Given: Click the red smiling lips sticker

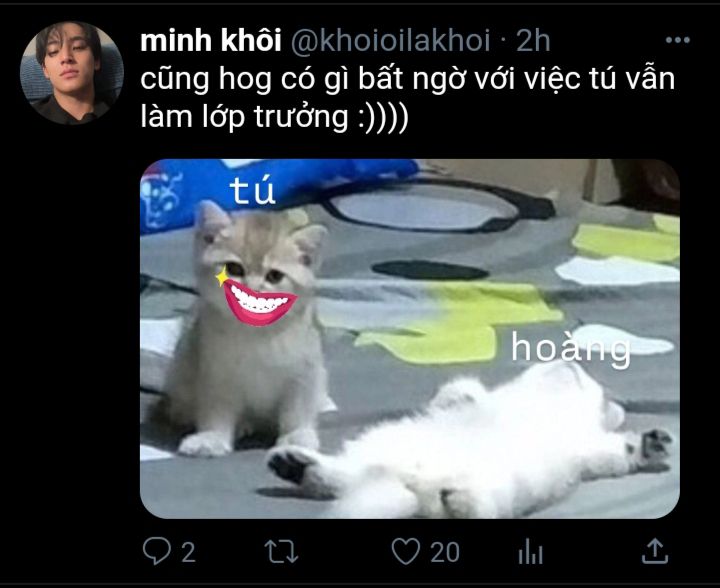Looking at the screenshot, I should (259, 302).
